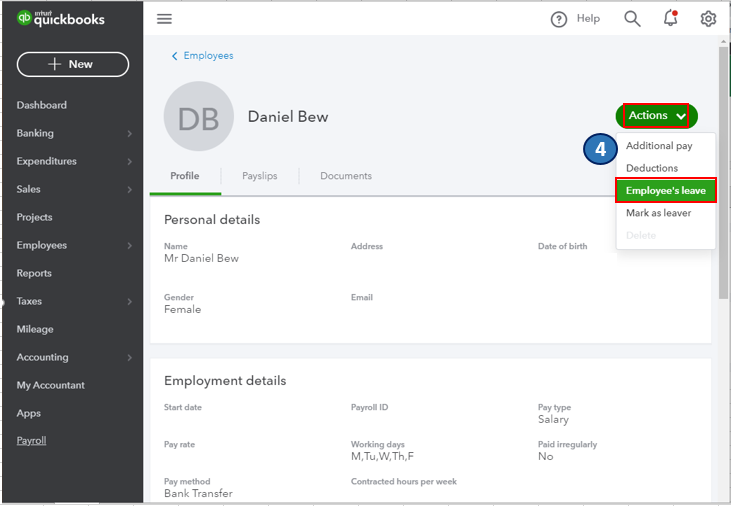Open the notifications bell icon
731x506 pixels.
(670, 19)
